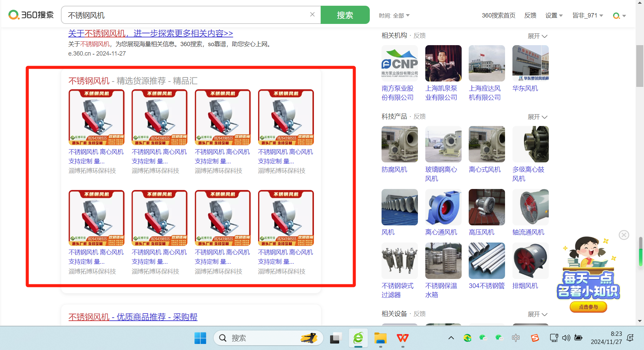Expand the 相关机构 section
Image resolution: width=644 pixels, height=350 pixels.
point(537,36)
